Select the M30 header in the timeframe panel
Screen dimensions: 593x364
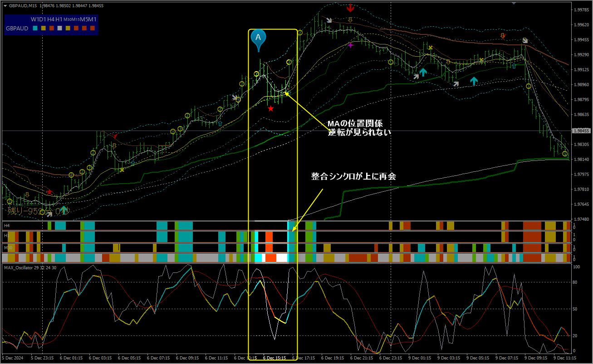point(67,19)
